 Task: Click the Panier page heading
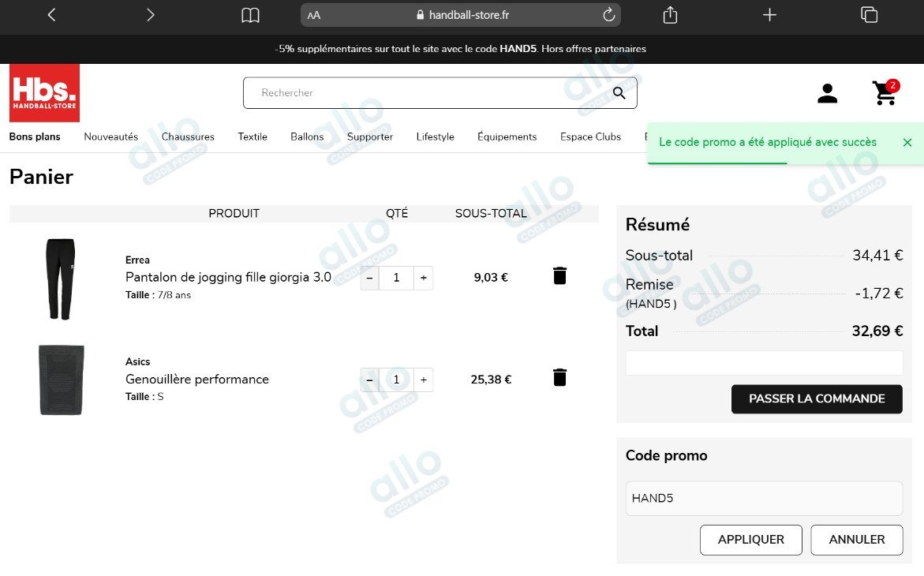click(41, 177)
